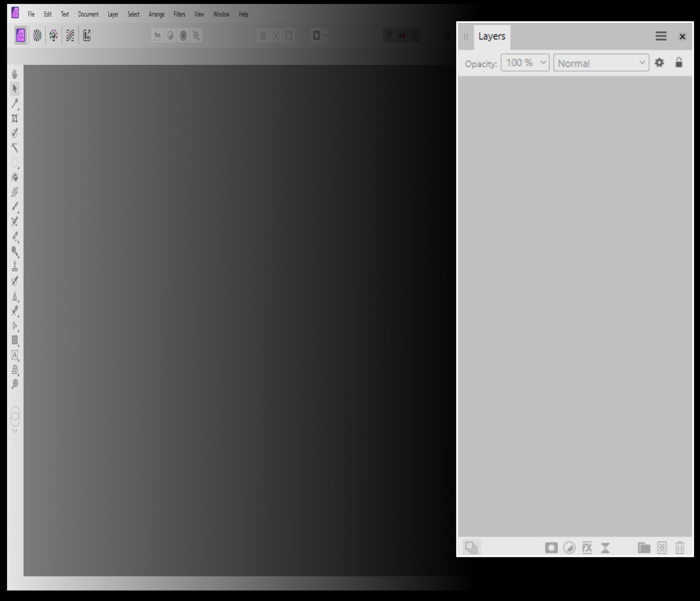Select the Elliptical Marquee tool
700x601 pixels.
15,163
